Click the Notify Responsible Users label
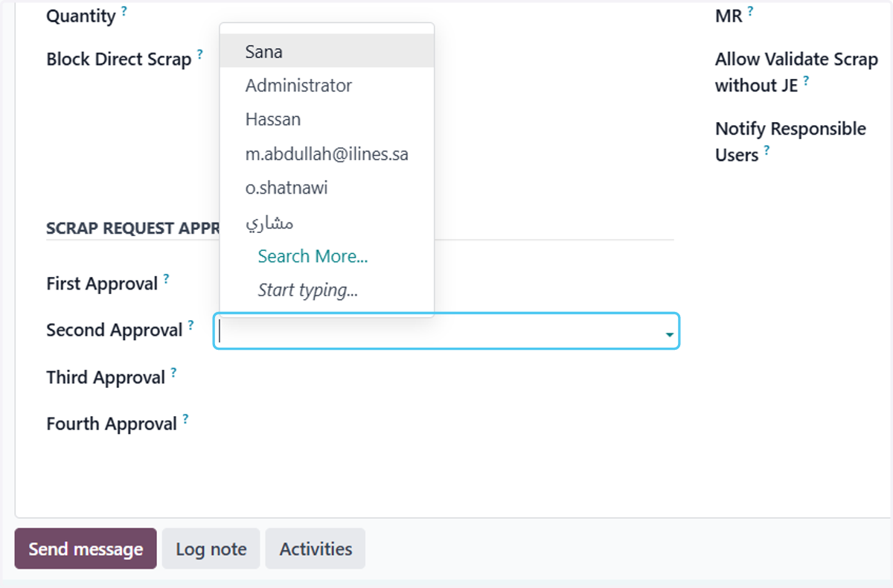Viewport: 893px width, 588px height. click(790, 141)
